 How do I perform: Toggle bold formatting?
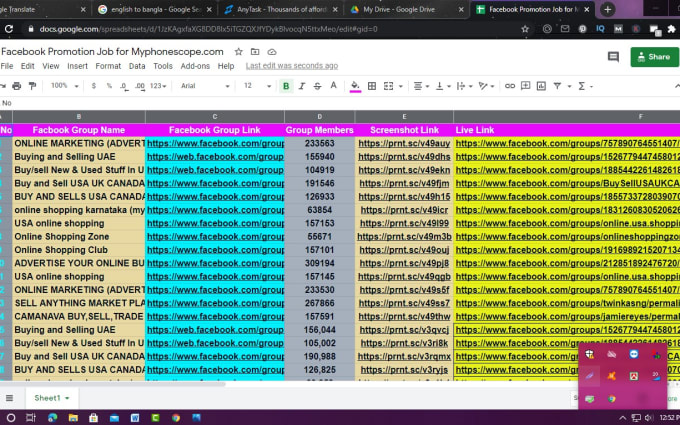(286, 86)
